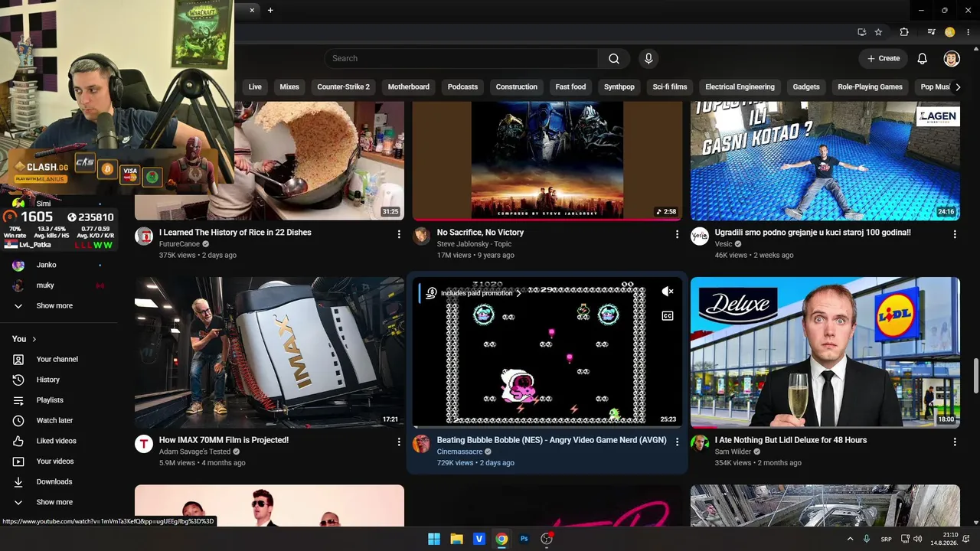Click the Liked videos thumbs-up icon
The image size is (980, 551).
18,441
